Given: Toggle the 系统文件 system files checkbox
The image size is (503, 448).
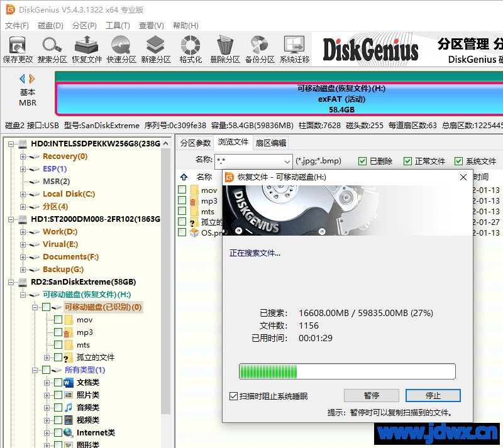Looking at the screenshot, I should pos(458,161).
